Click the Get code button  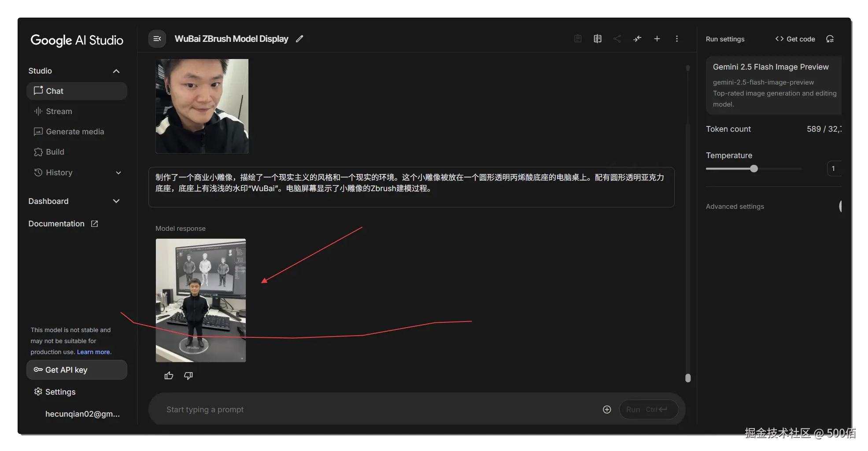795,39
